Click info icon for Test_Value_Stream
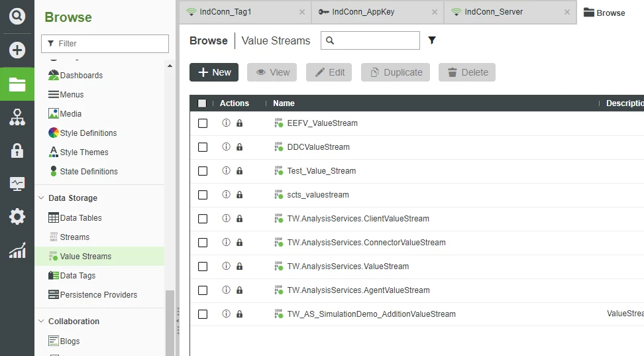Image resolution: width=644 pixels, height=356 pixels. [227, 170]
